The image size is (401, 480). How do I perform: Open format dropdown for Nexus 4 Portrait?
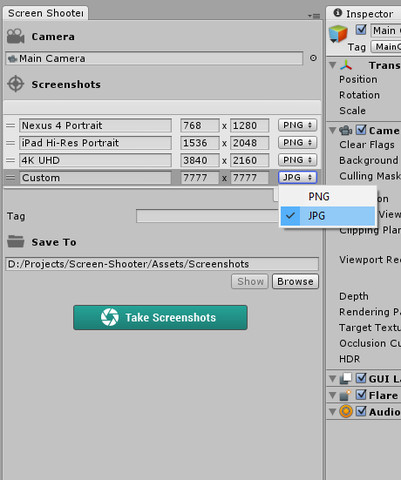pyautogui.click(x=297, y=125)
